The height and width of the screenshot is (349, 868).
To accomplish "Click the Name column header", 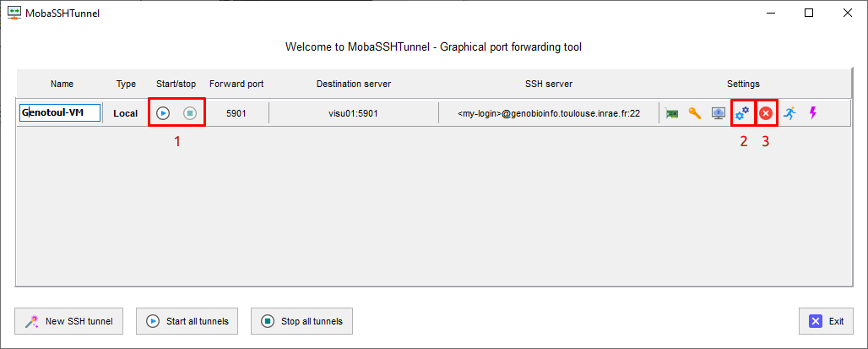I will pyautogui.click(x=62, y=85).
